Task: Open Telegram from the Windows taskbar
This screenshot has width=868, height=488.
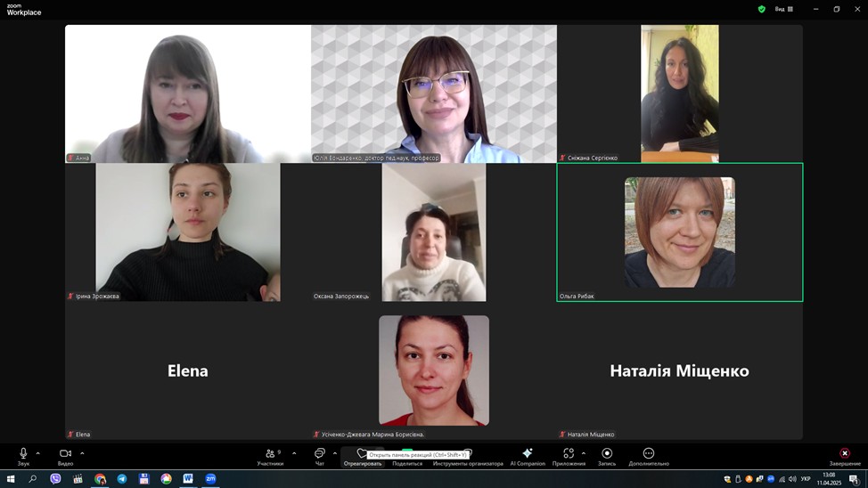Action: pos(122,479)
